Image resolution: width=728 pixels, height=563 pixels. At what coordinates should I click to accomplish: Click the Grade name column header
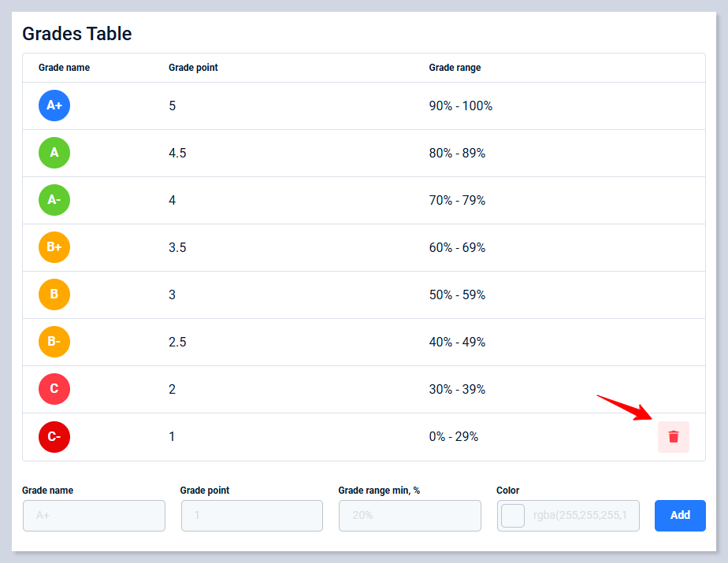click(x=64, y=68)
